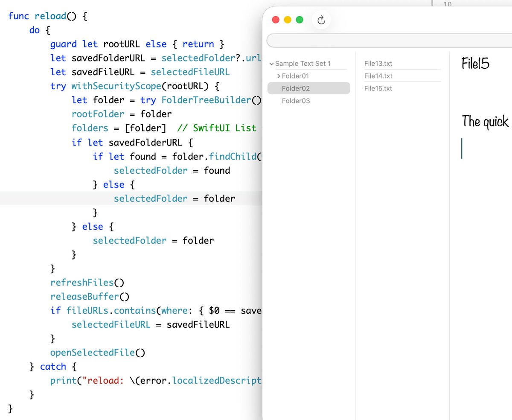Click 'releaseBuffer()' call in the code
Screen dimensions: 512x420
pyautogui.click(x=90, y=297)
